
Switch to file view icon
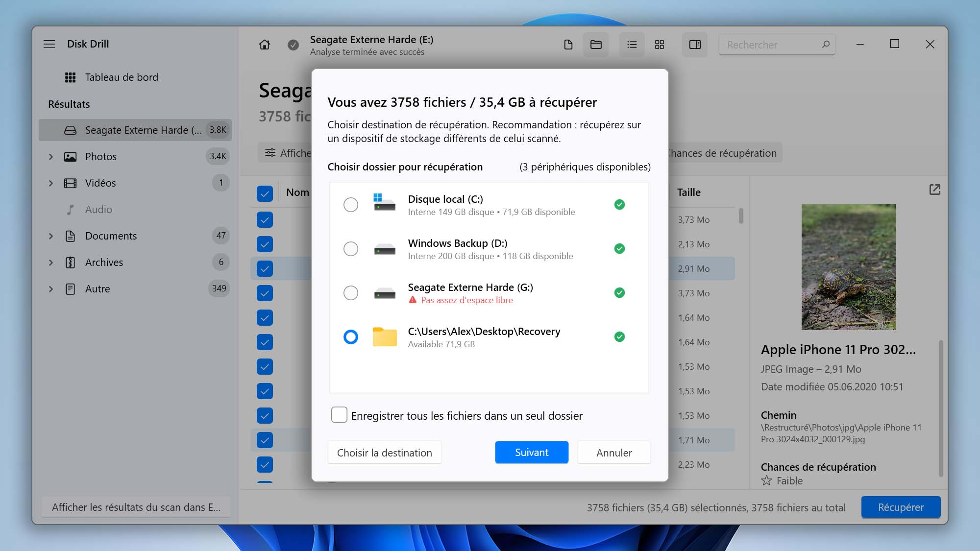pos(568,45)
